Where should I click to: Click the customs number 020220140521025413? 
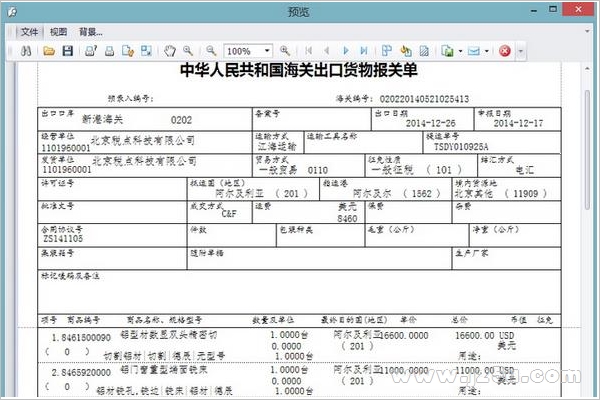(x=424, y=99)
